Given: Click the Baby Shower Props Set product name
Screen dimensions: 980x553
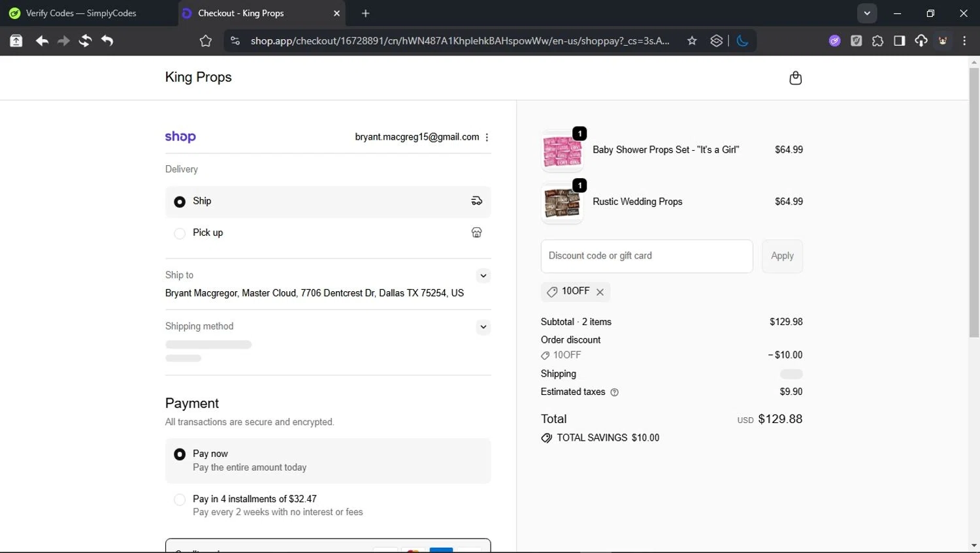Looking at the screenshot, I should click(x=666, y=150).
